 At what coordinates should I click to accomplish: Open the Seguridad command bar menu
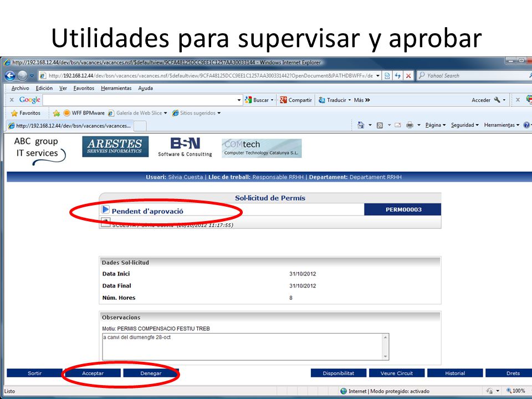pos(465,125)
